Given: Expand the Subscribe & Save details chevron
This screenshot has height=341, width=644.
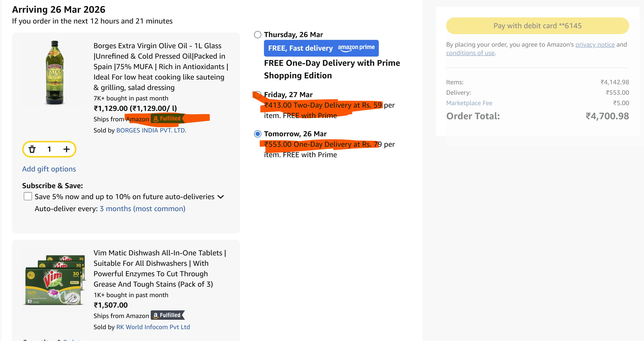Looking at the screenshot, I should 220,197.
